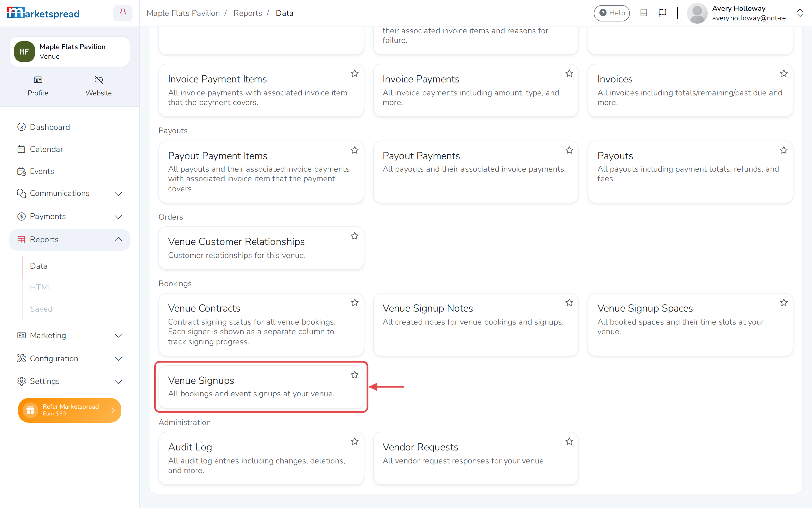This screenshot has height=508, width=812.
Task: Open the Venue Signups report card
Action: 261,387
